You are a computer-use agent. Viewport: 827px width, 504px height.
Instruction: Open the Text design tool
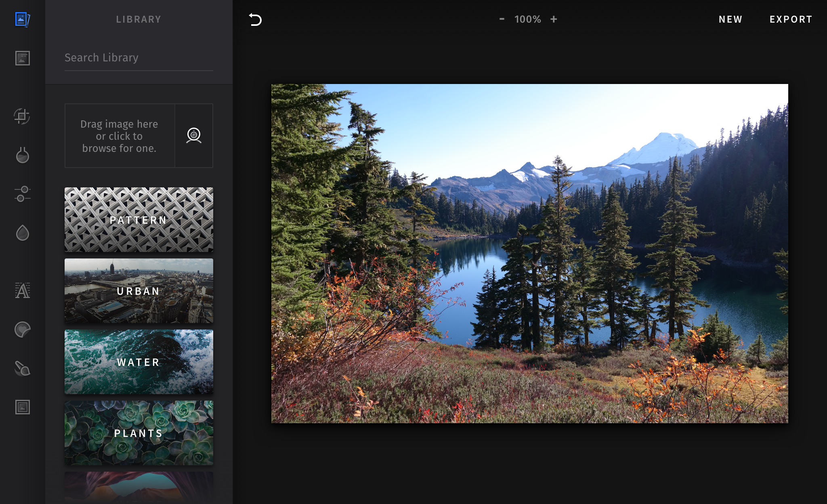pyautogui.click(x=23, y=291)
